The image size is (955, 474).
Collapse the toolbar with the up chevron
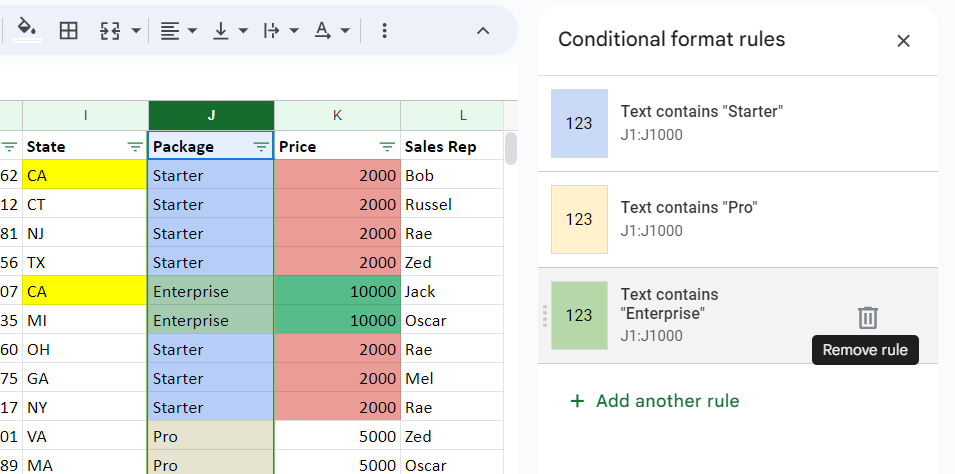482,30
